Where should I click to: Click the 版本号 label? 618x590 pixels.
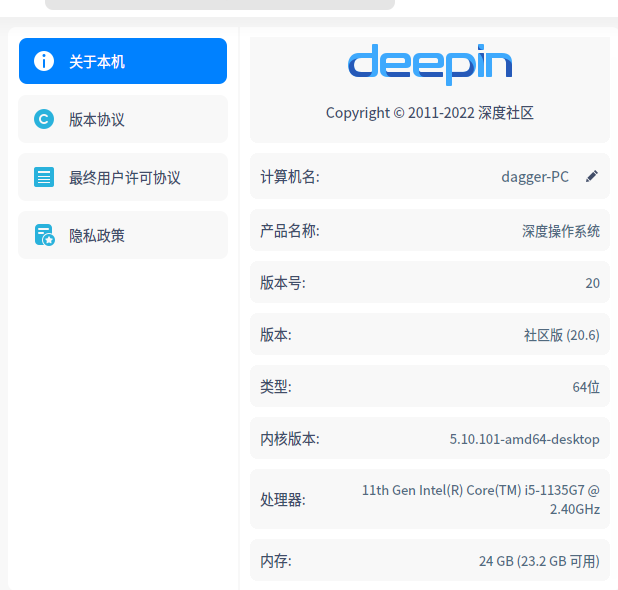[x=283, y=283]
